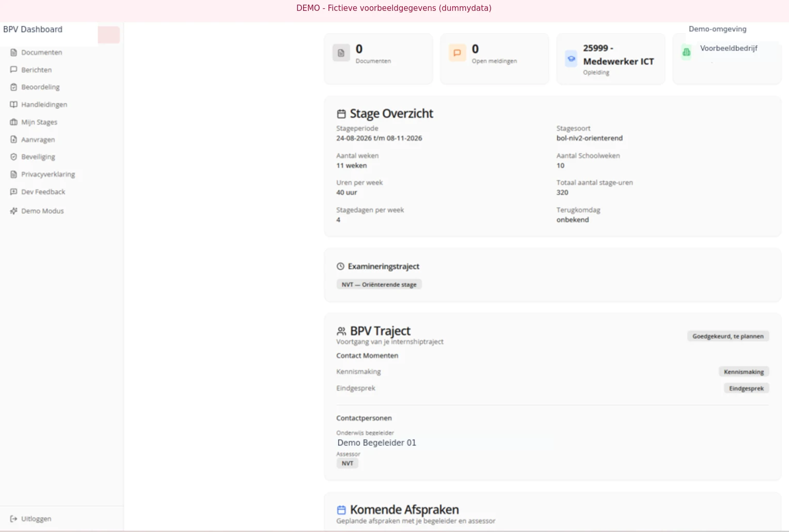789x532 pixels.
Task: Click the clock icon beside Examineringstraject
Action: [x=340, y=267]
